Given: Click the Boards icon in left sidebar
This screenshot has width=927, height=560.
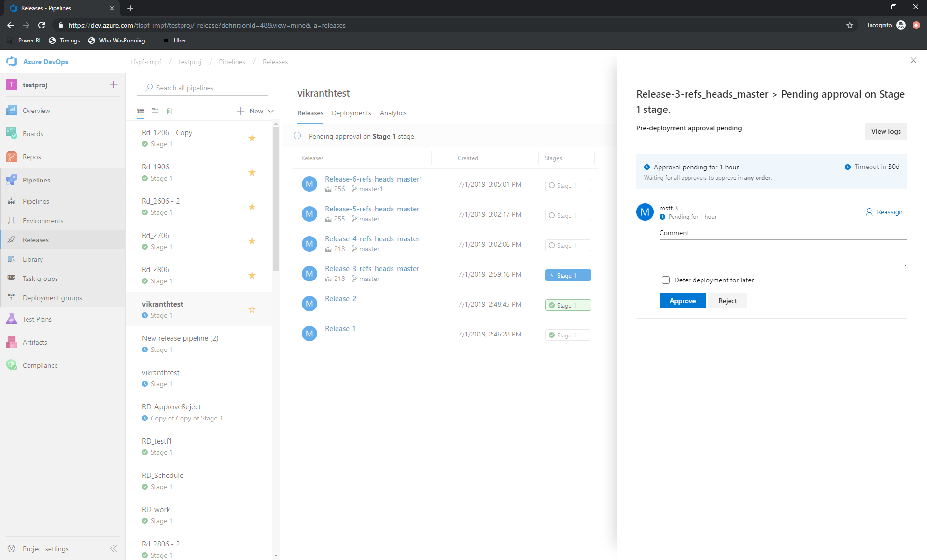Looking at the screenshot, I should pos(12,134).
